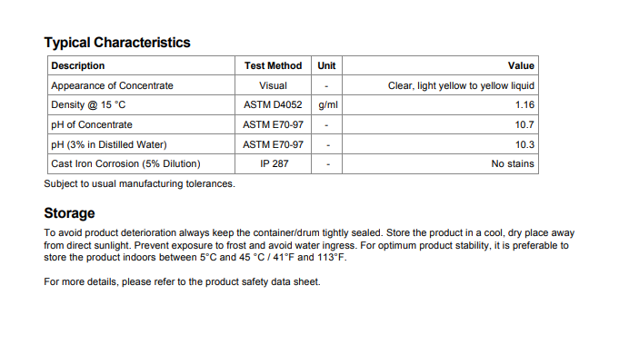This screenshot has width=629, height=364.
Task: Click the pH of Concentrate cell
Action: [92, 124]
